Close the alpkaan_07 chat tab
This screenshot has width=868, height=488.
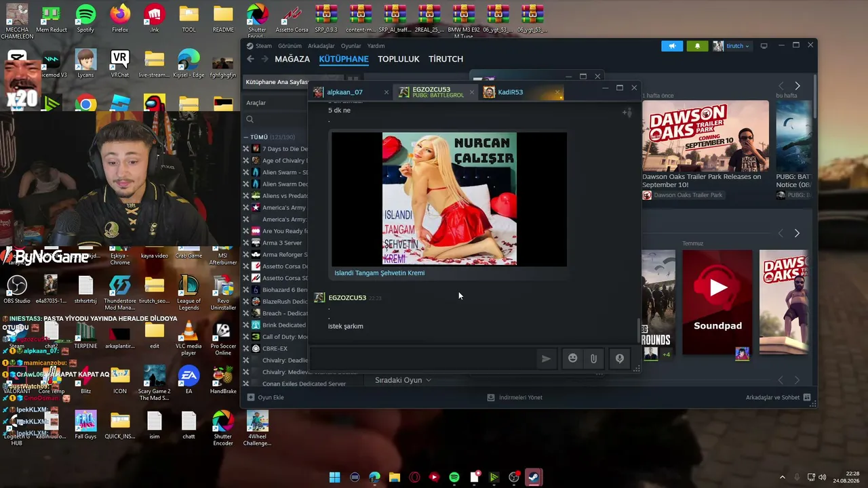[387, 92]
